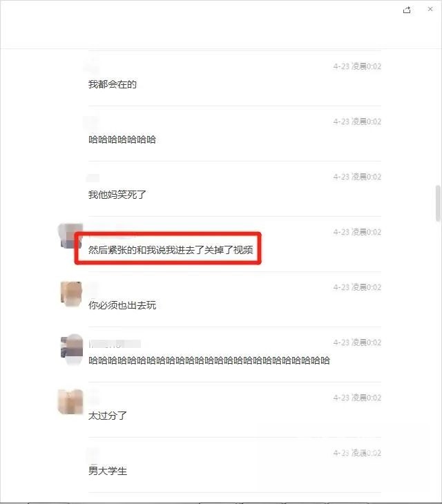Click the highlighted message 然后紧张的和我说
Viewport: 442px width, 504px height.
click(171, 250)
